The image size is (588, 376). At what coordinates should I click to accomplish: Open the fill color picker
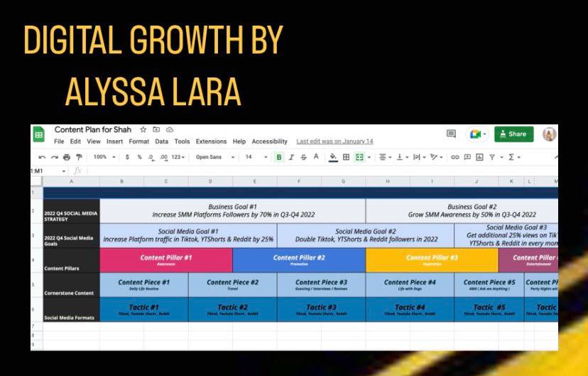tap(333, 157)
